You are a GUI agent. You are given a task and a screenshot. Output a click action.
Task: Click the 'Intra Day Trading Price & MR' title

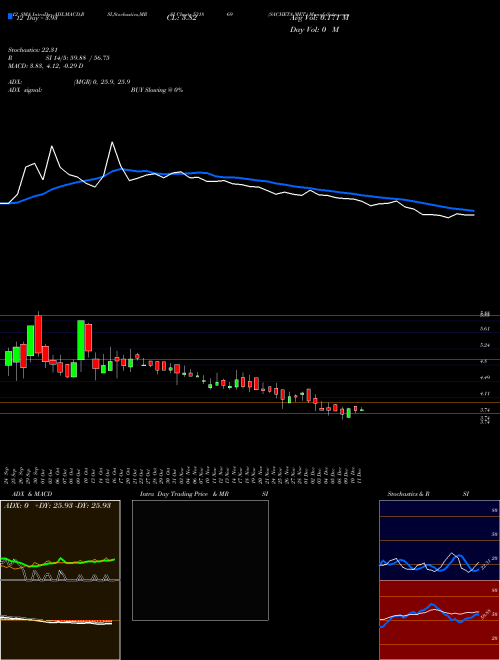(x=184, y=494)
